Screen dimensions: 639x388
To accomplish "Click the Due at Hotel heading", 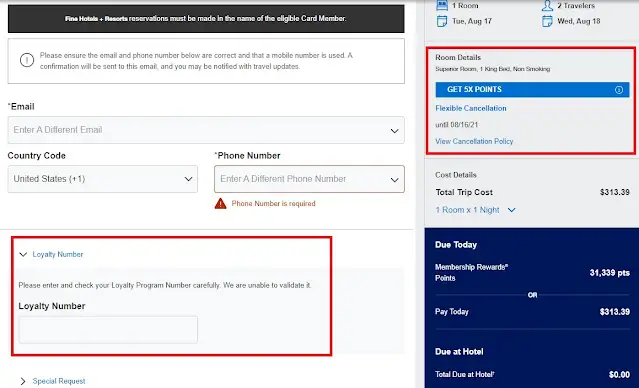I will [459, 351].
